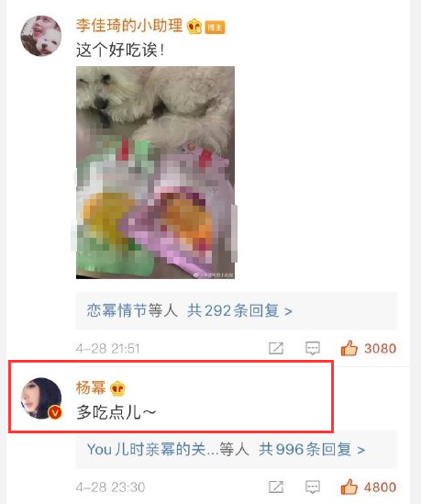
Task: Open reply icon on the 21:51 comment
Action: pos(313,349)
